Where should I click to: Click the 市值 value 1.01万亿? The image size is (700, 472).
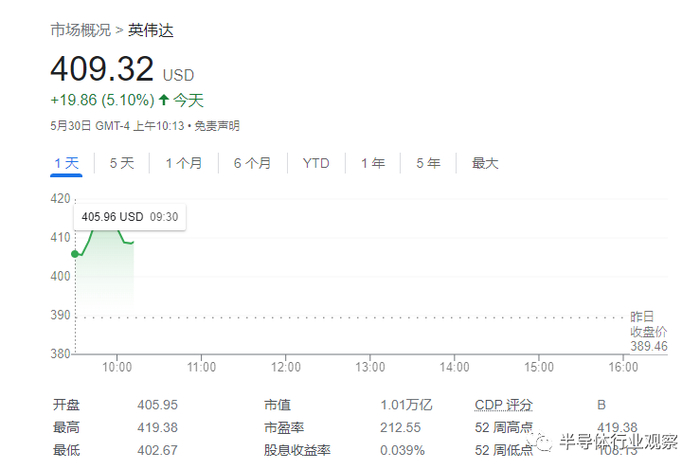click(x=406, y=405)
